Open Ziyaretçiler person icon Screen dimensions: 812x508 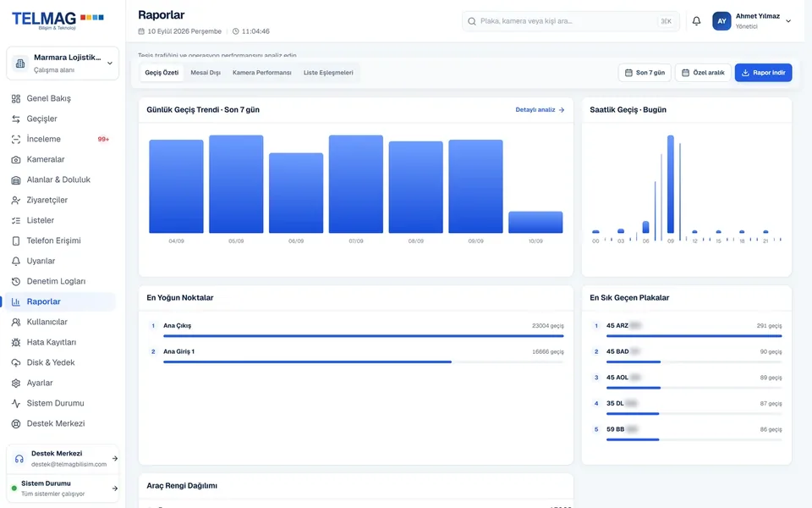click(16, 200)
